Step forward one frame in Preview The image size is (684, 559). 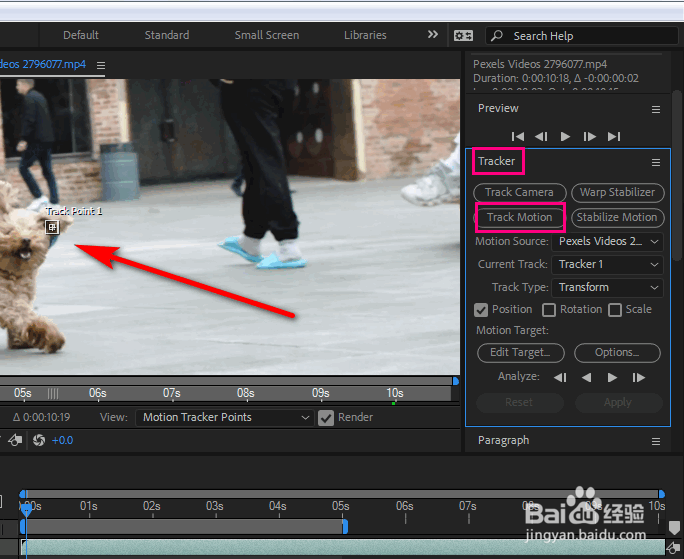tap(589, 137)
